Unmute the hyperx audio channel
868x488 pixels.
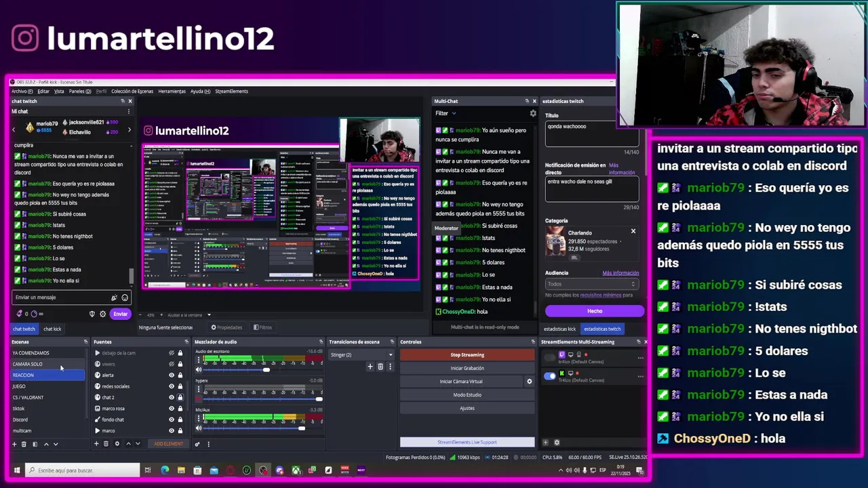(x=199, y=399)
